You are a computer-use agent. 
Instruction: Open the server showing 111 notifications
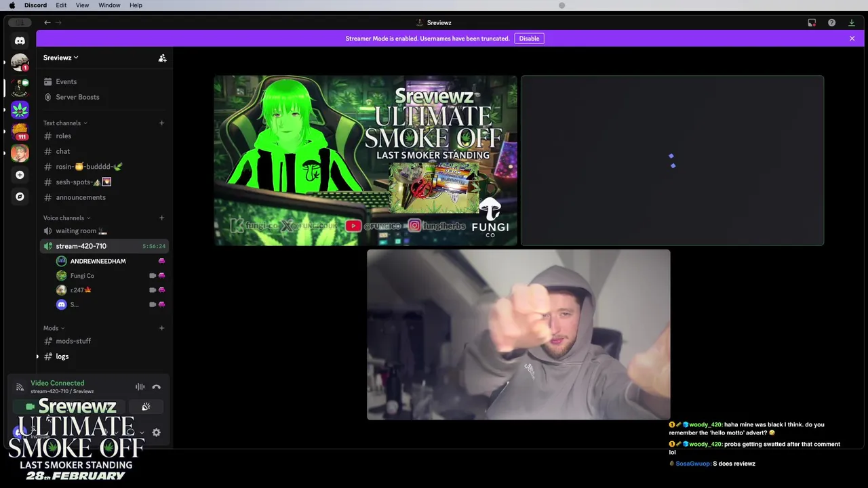tap(20, 131)
